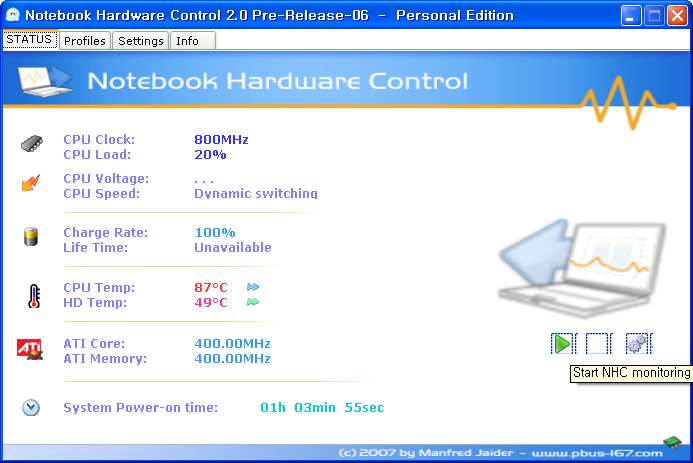Viewport: 693px width, 463px height.
Task: Open the gears settings icon button
Action: tap(639, 344)
